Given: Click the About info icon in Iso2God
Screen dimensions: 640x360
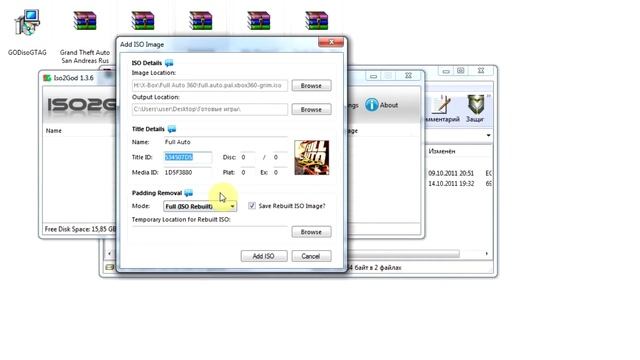Looking at the screenshot, I should tap(371, 105).
